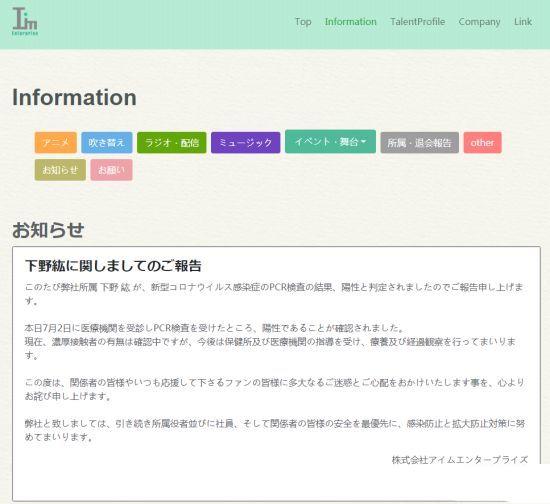550x504 pixels.
Task: Click the paragraph starting 弊社と致しましては
Action: coord(274,430)
